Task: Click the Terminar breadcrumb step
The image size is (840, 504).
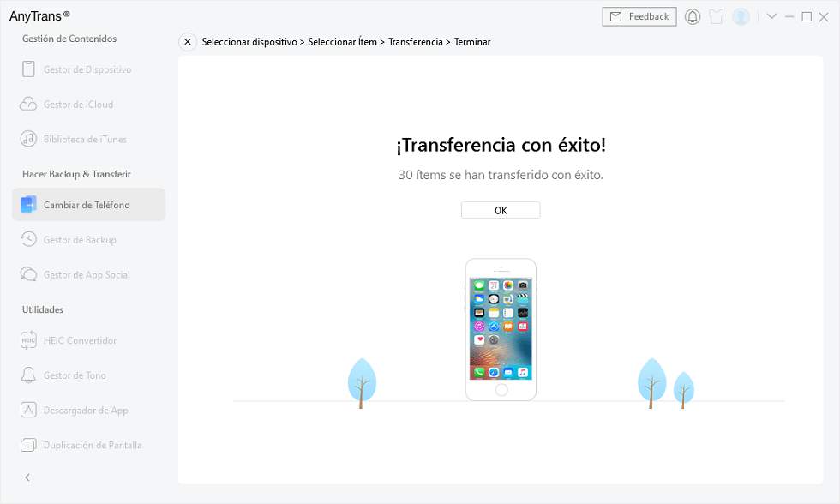Action: pos(472,42)
